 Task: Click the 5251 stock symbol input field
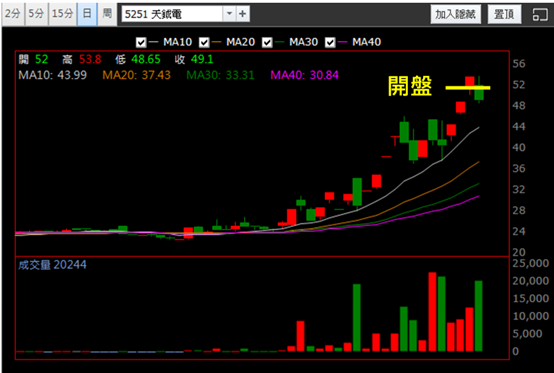tap(172, 14)
